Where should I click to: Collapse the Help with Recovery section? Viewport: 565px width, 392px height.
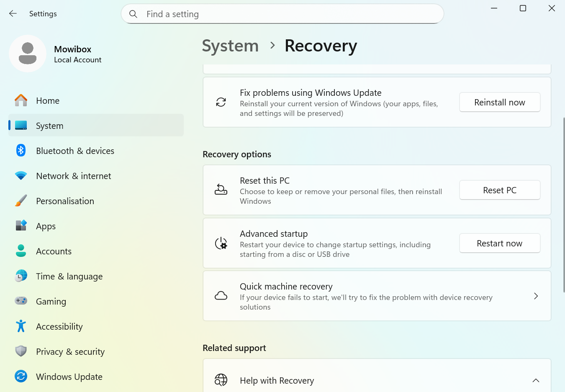(536, 380)
